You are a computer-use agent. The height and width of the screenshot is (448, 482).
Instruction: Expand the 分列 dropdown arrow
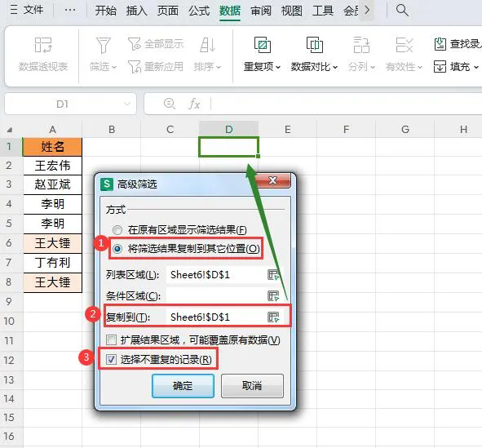373,67
